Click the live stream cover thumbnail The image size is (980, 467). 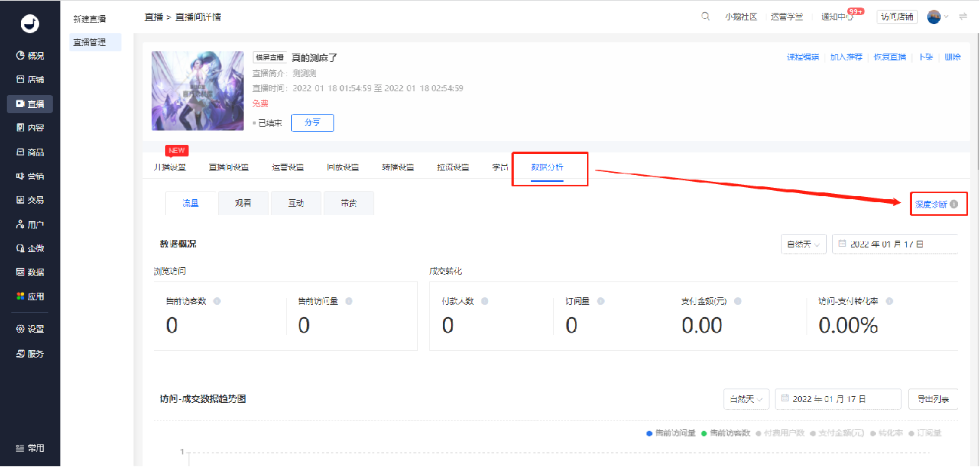(x=198, y=91)
